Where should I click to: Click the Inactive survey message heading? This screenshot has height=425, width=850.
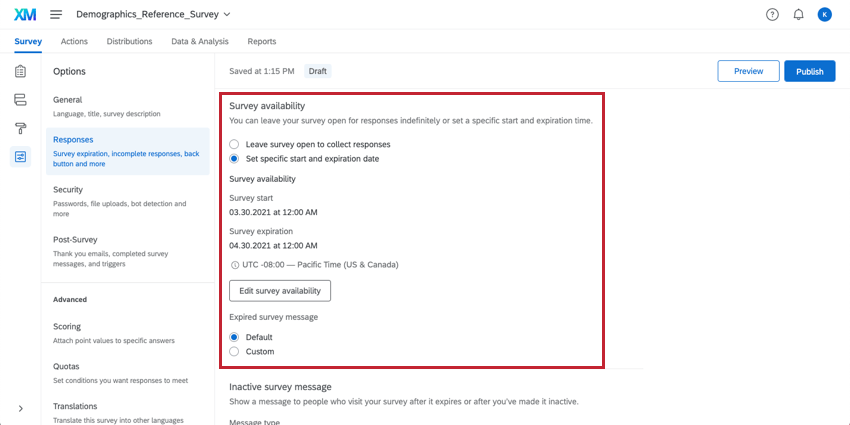[280, 387]
